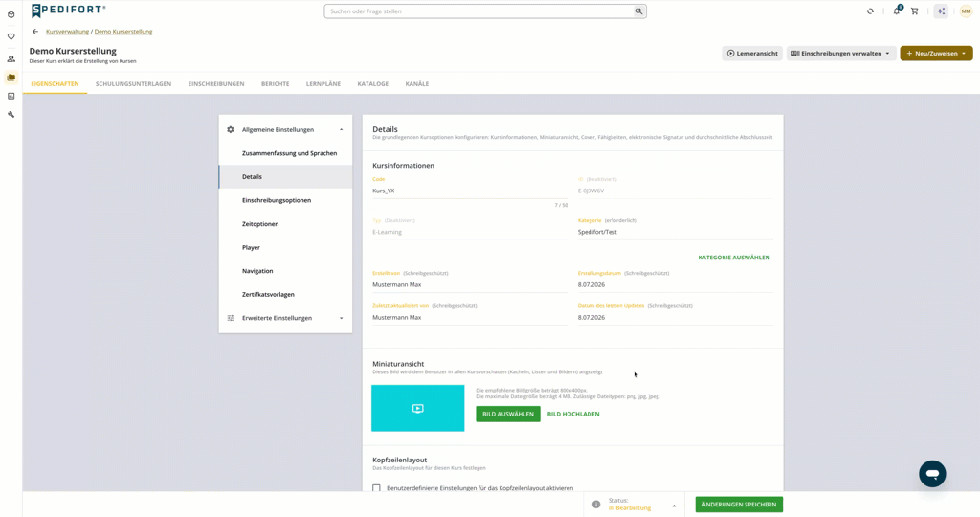Open notifications bell icon
The width and height of the screenshot is (980, 517).
(897, 11)
